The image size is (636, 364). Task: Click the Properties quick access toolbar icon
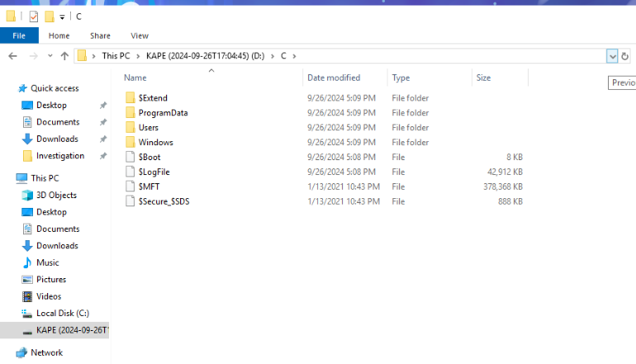coord(34,17)
